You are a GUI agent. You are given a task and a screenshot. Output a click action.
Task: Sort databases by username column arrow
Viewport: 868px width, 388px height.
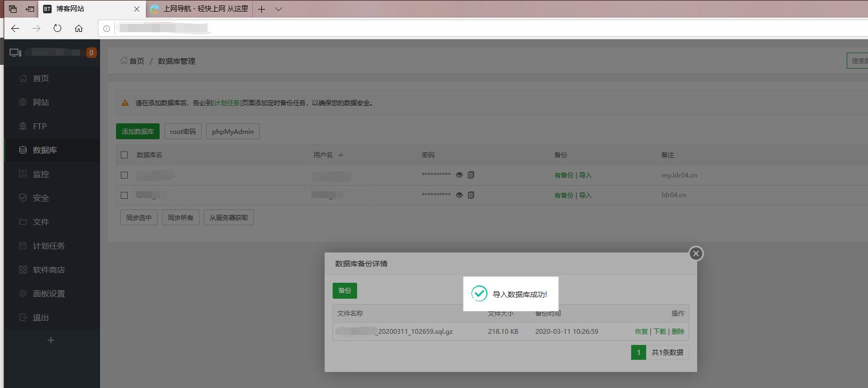[341, 155]
